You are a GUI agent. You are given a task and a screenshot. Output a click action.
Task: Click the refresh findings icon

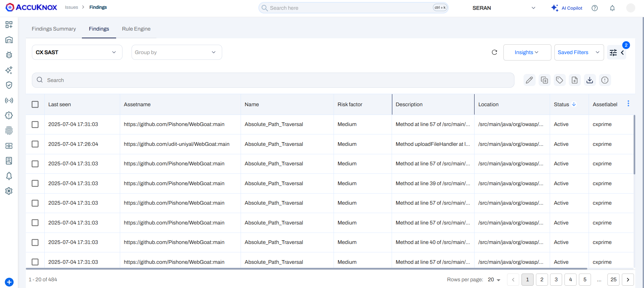[x=494, y=52]
